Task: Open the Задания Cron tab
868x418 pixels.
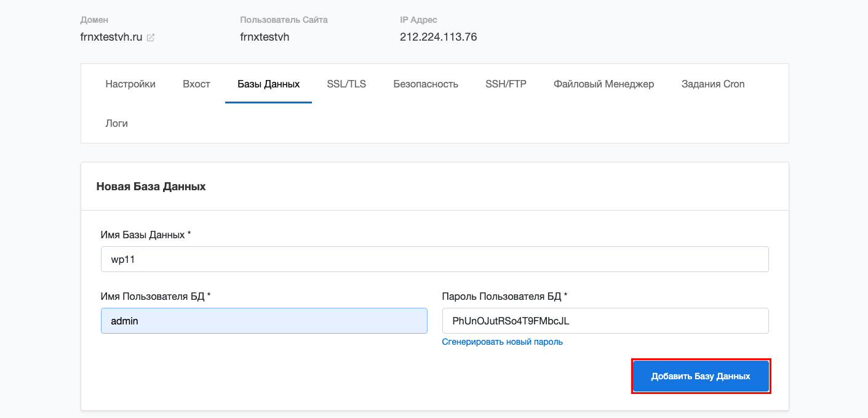Action: tap(713, 84)
